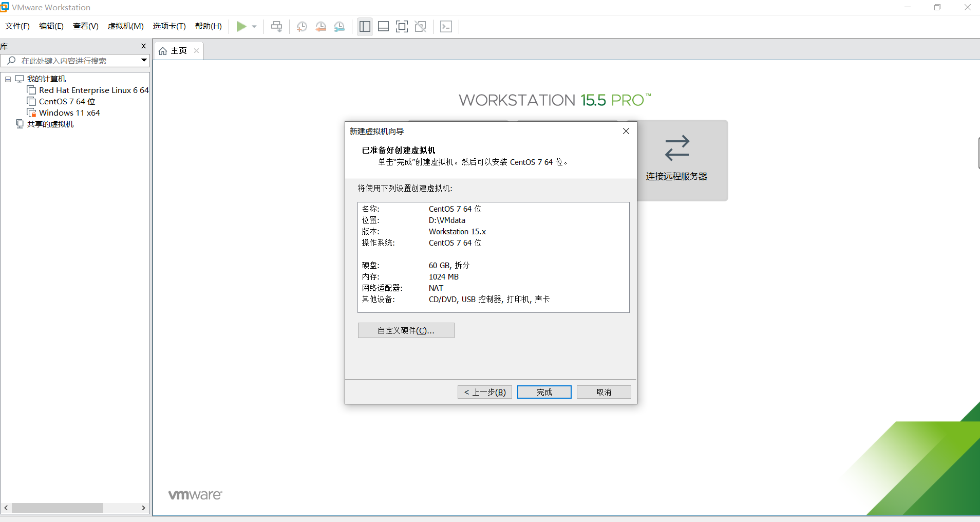Close the 新建虚拟机向导 dialog

point(626,131)
